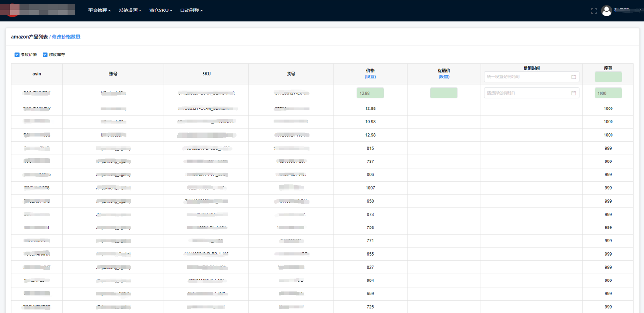Click the empty promotional price input in first row

444,93
